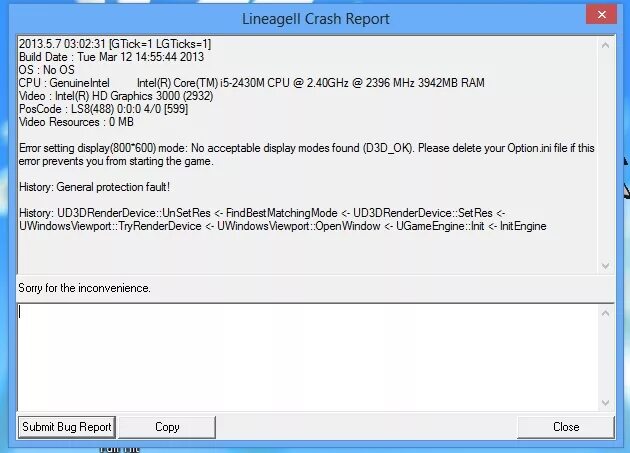Click the LineageII Crash Report title

point(315,19)
